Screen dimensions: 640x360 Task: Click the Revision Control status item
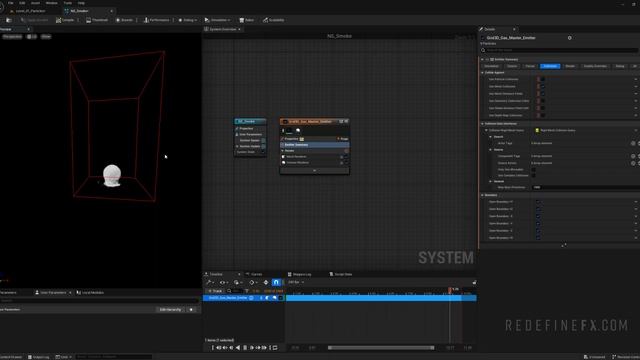coord(625,357)
